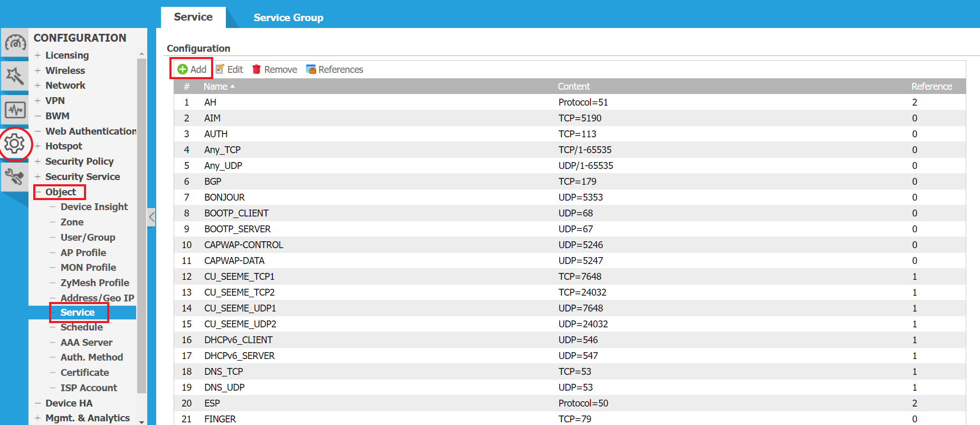Screen dimensions: 980x425
Task: Expand the Mgmt. & Analytics node
Action: pos(37,418)
